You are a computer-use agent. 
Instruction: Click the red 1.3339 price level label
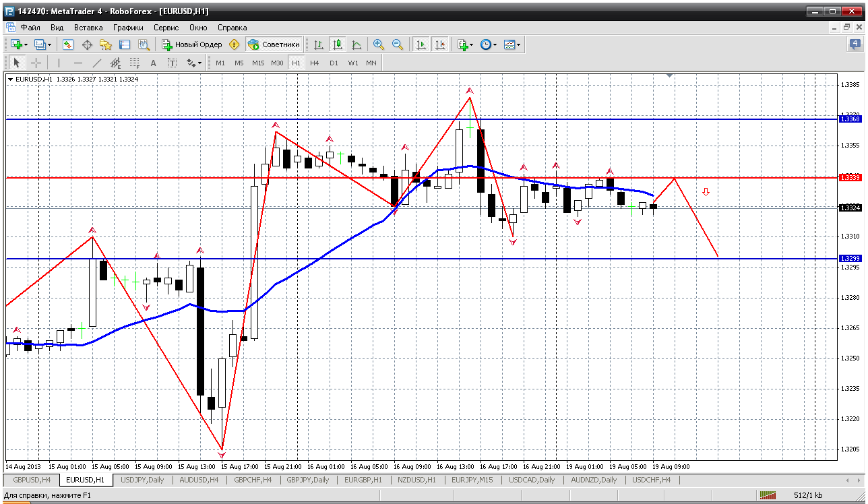pyautogui.click(x=850, y=177)
